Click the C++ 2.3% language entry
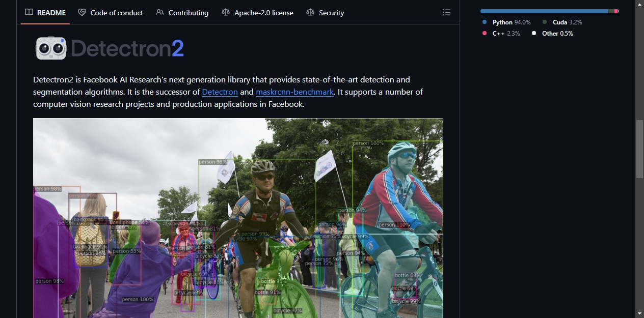 pos(501,34)
